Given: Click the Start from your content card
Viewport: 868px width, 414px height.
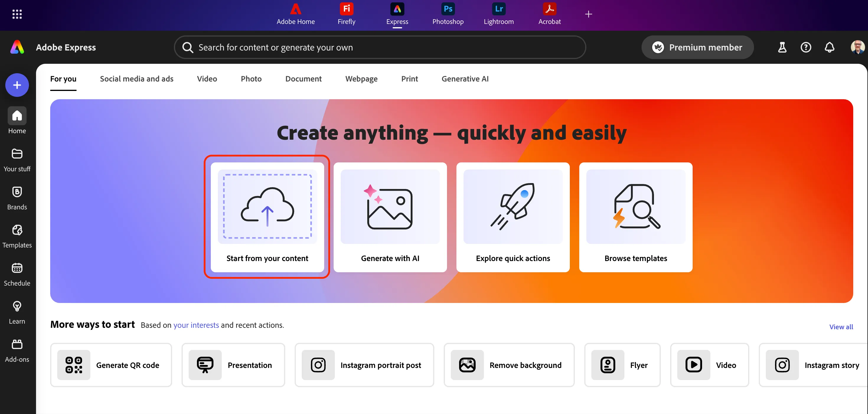Looking at the screenshot, I should 267,217.
